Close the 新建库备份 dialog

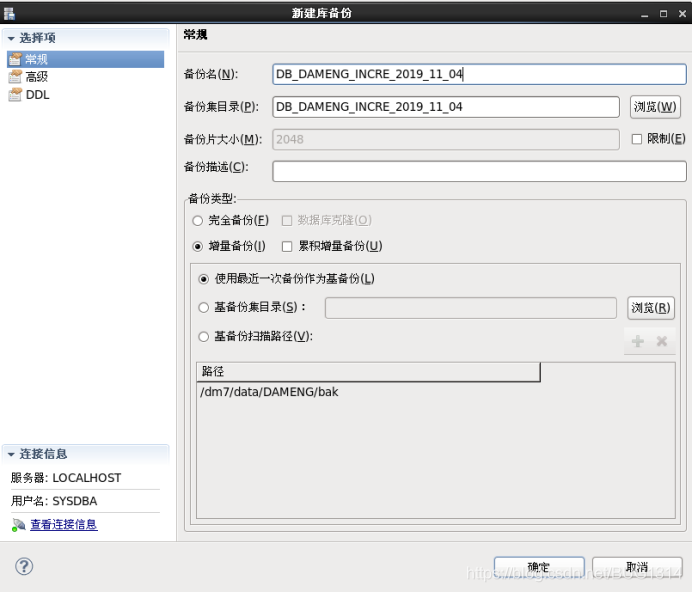click(682, 14)
